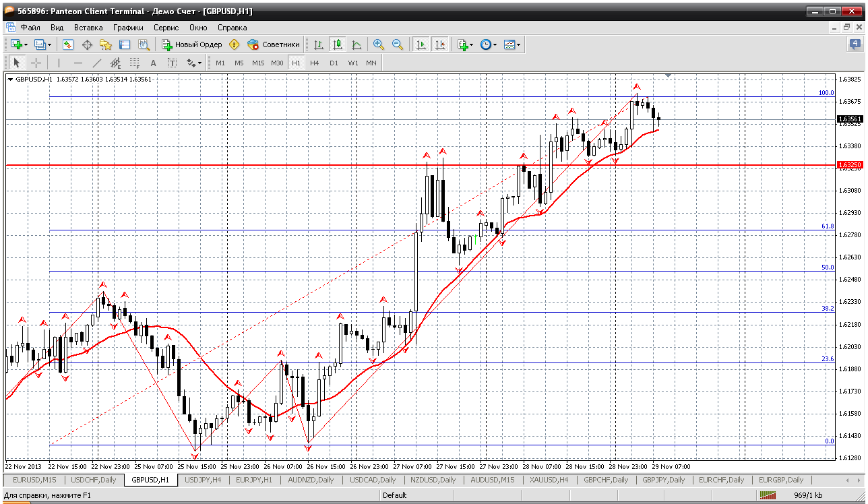
Task: Open the Navigator window icon
Action: tap(106, 44)
